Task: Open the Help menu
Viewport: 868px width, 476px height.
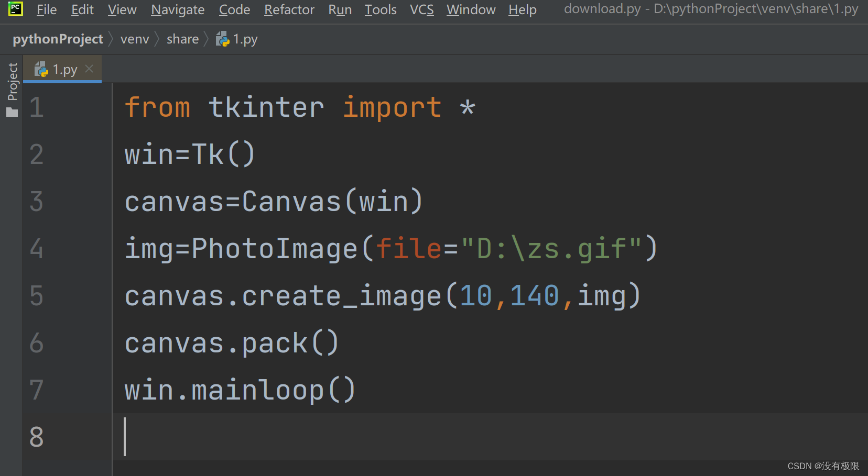Action: (523, 10)
